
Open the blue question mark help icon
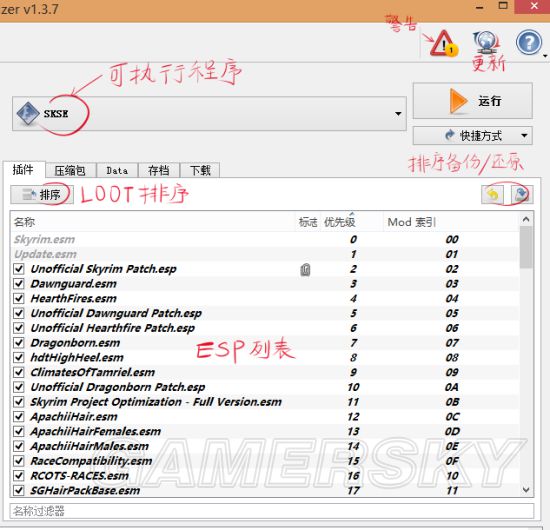point(529,42)
